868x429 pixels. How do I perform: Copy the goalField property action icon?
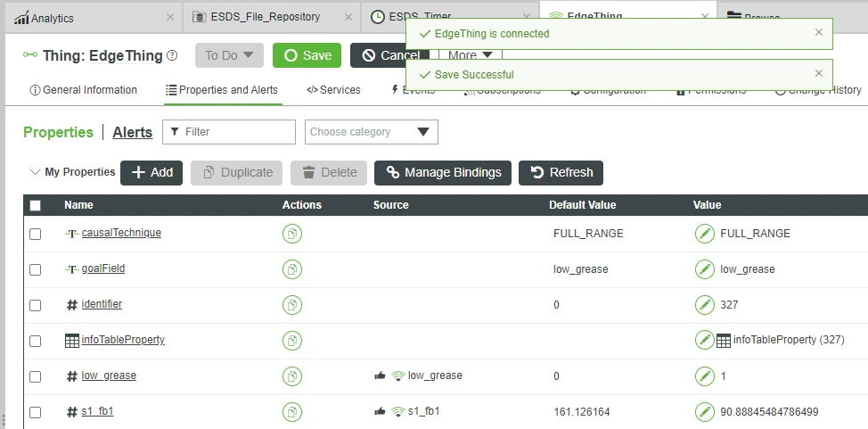pos(292,269)
